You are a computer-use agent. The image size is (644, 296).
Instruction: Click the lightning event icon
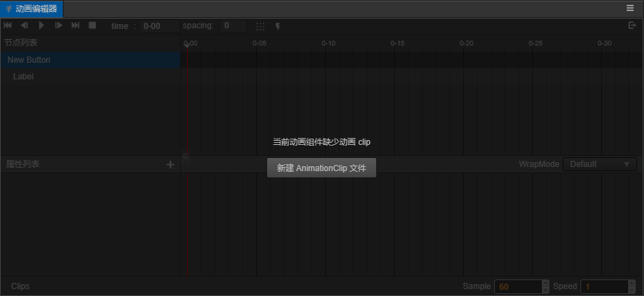coord(277,27)
